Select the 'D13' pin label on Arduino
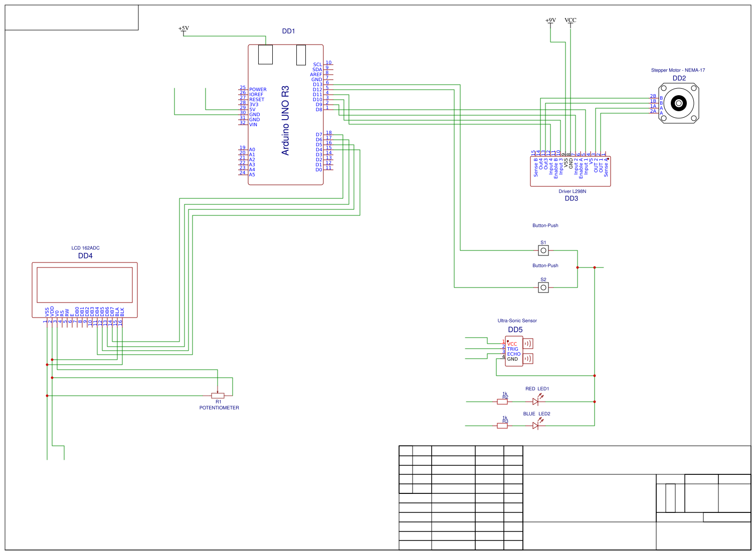Viewport: 756px width, 555px height. (317, 85)
